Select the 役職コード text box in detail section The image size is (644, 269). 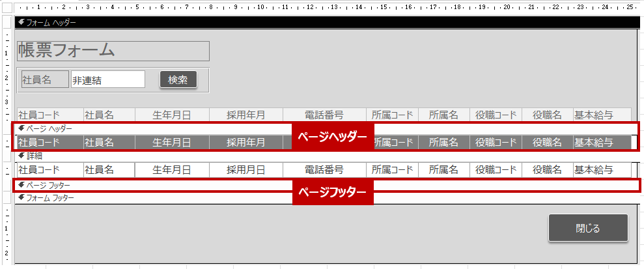(495, 170)
